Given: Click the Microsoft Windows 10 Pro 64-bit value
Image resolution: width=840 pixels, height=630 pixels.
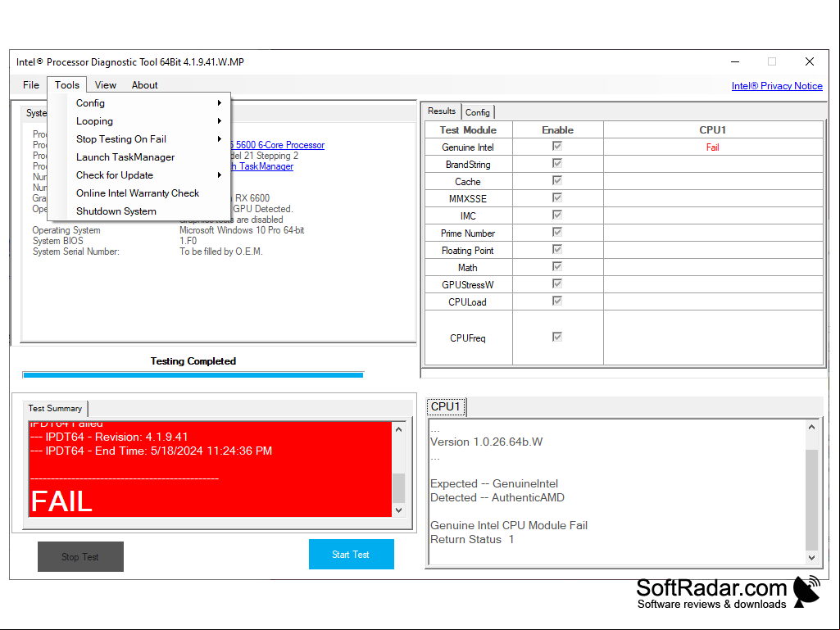Looking at the screenshot, I should [242, 230].
